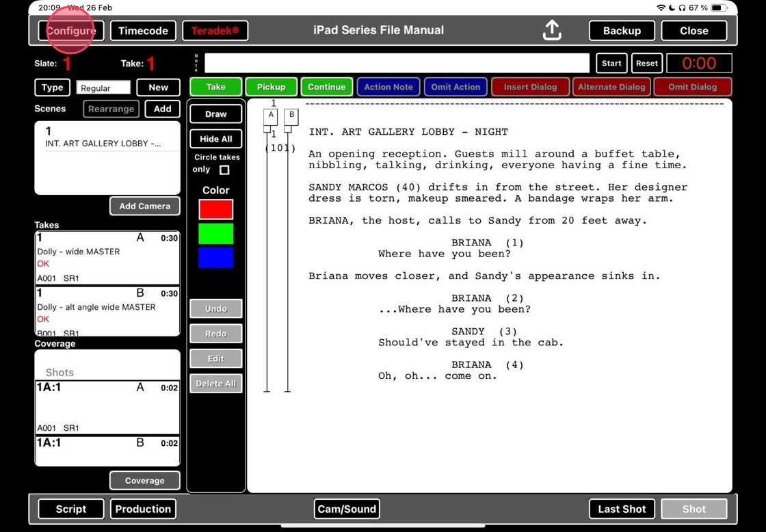Switch to the Production tab

(143, 509)
